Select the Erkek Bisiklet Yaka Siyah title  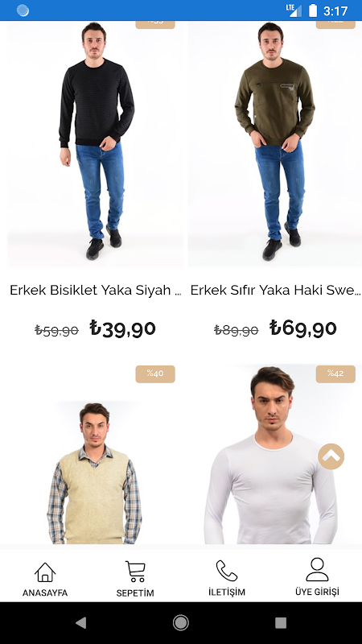click(95, 291)
